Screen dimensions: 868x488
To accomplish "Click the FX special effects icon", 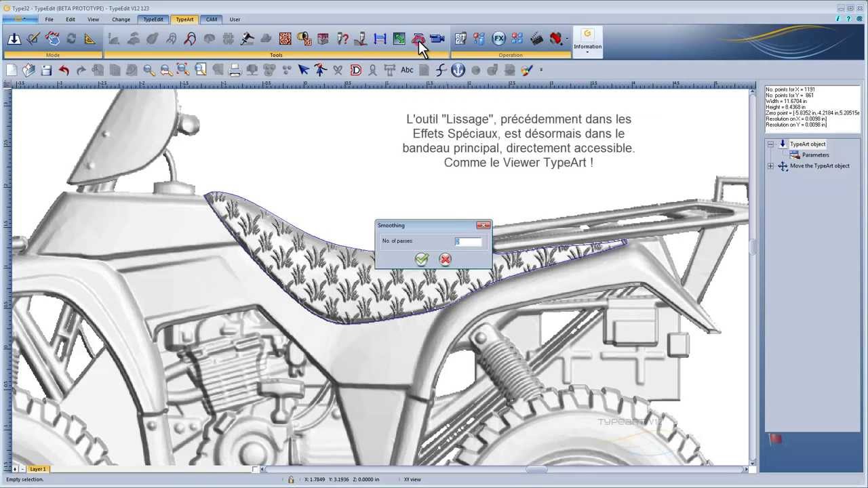I will (x=499, y=39).
